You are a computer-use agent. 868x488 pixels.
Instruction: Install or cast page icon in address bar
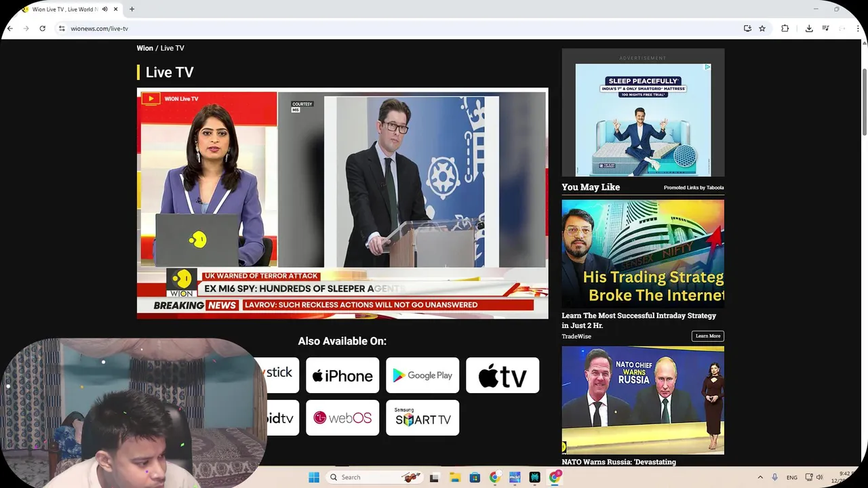747,28
